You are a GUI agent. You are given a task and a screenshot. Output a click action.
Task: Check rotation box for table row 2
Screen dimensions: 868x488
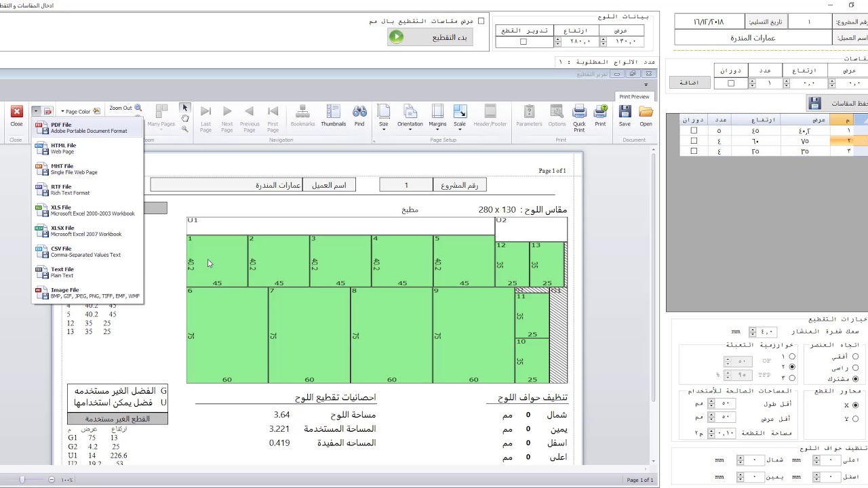(x=694, y=141)
